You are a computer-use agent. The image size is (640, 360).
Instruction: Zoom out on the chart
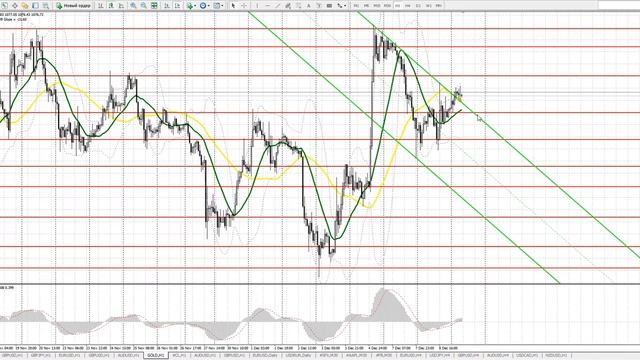pos(144,6)
